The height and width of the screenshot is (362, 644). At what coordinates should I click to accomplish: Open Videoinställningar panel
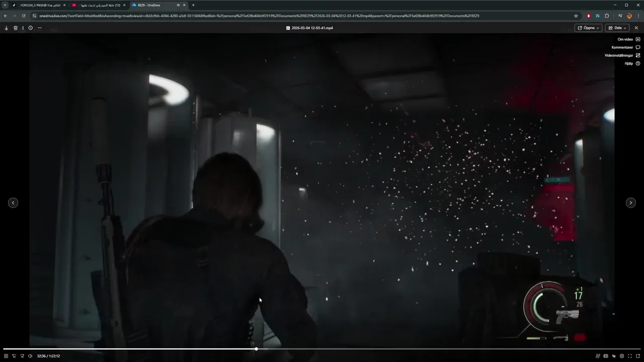coord(622,55)
